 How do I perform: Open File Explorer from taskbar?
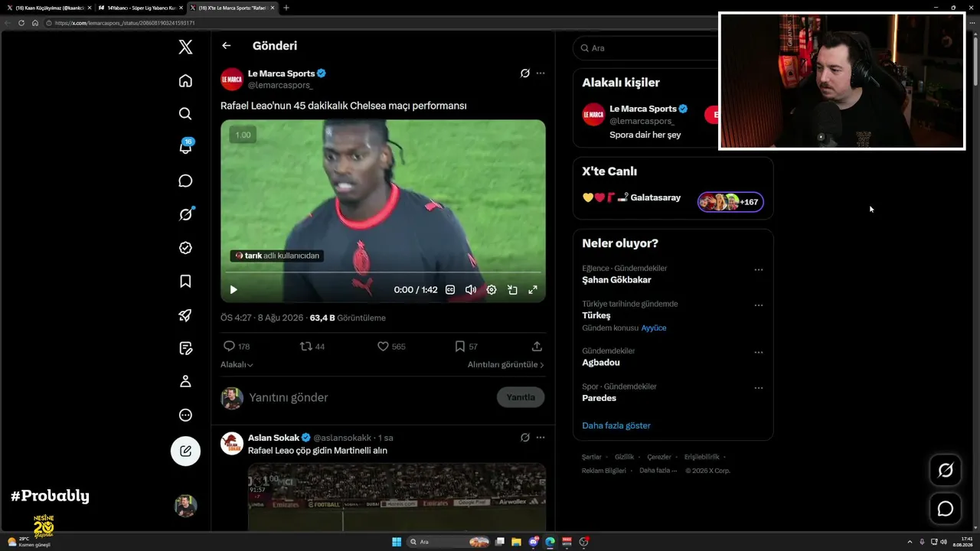(x=517, y=542)
